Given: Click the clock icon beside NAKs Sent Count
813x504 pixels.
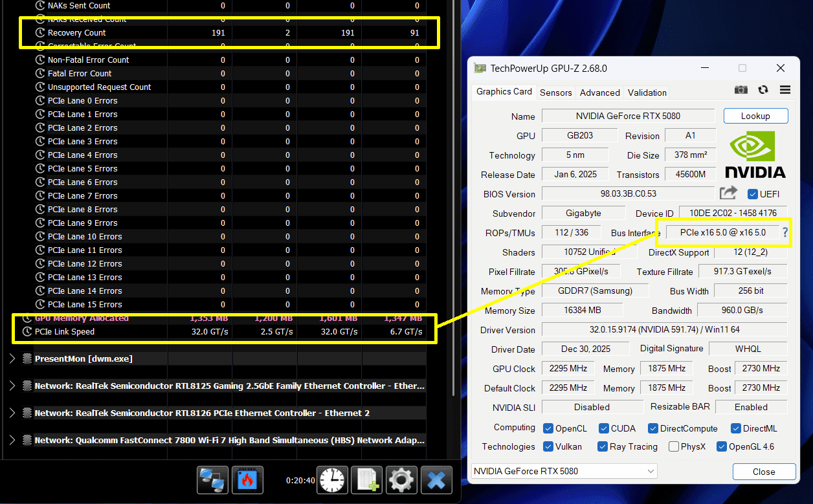Looking at the screenshot, I should [x=41, y=5].
